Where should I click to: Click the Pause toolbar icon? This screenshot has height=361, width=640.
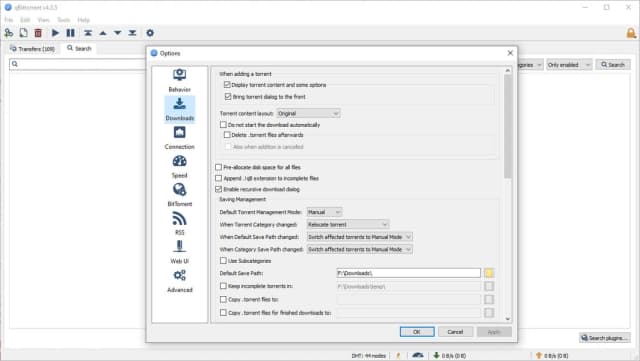pyautogui.click(x=70, y=33)
